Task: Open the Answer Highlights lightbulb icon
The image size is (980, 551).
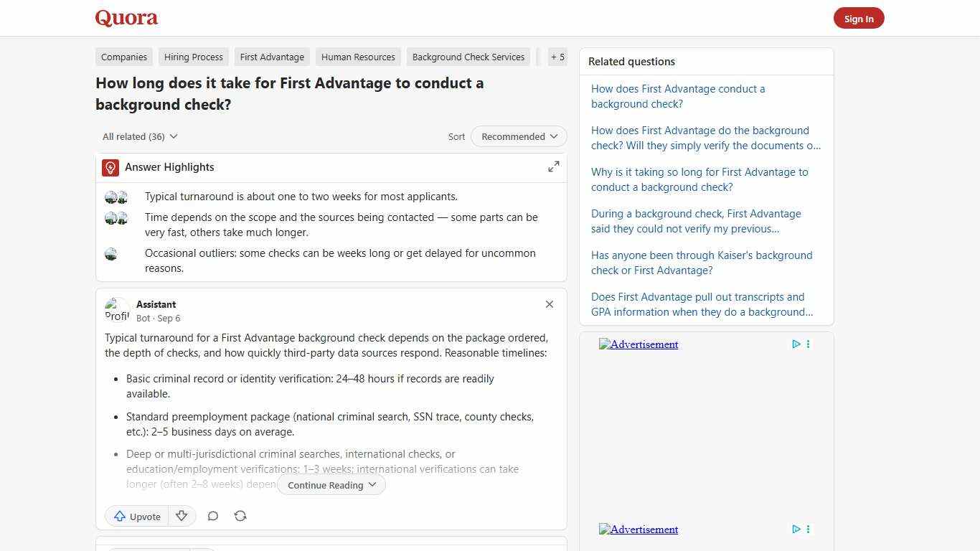Action: [110, 167]
